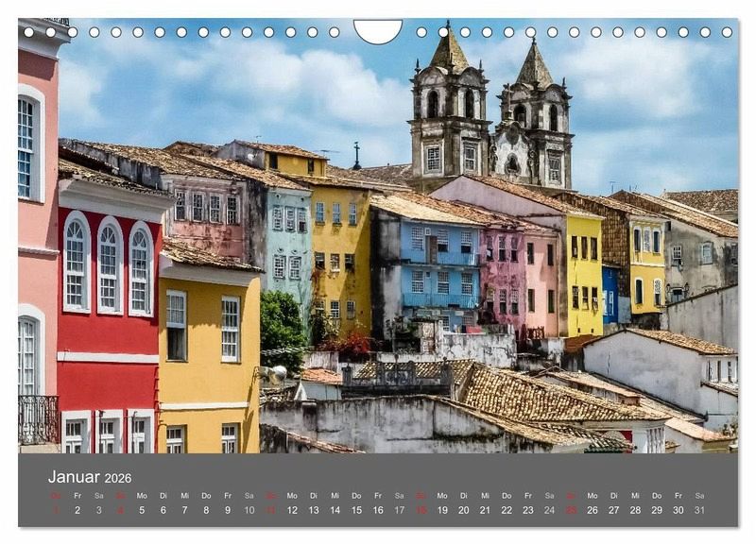Viewport: 756px width, 545px height.
Task: Click the year "2026" beside Januar
Action: pyautogui.click(x=117, y=479)
